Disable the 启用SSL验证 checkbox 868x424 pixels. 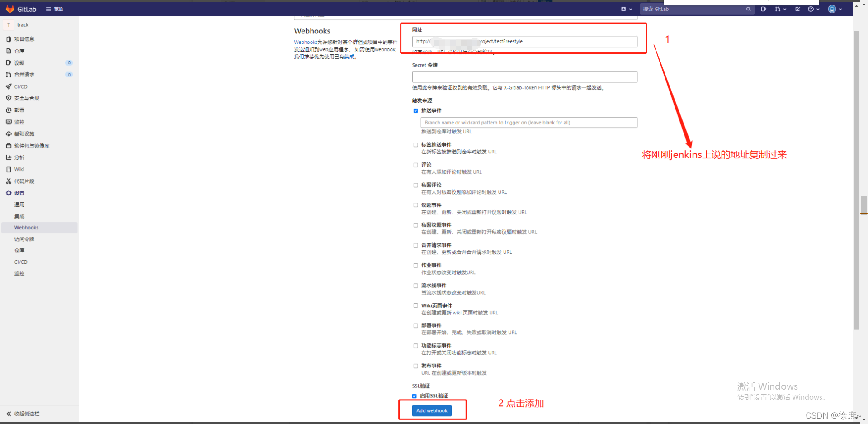415,395
